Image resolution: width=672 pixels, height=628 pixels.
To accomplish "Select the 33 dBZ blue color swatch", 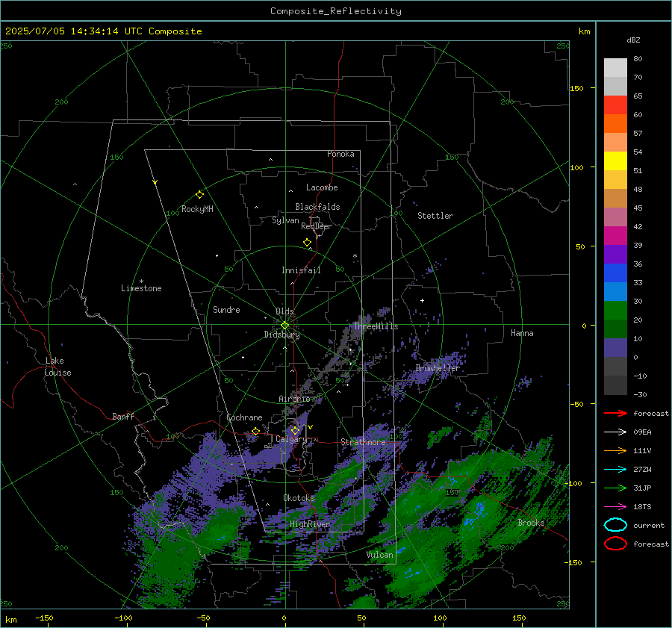I will click(615, 273).
